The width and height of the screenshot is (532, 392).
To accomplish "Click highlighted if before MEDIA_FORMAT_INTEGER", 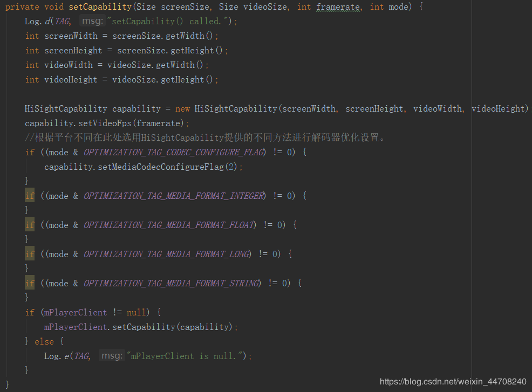I will tap(30, 196).
